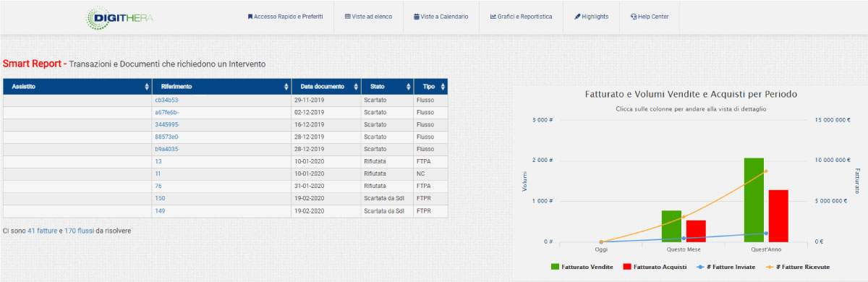868x282 pixels.
Task: Open Accesso Rapido e Preferiti menu
Action: point(285,17)
